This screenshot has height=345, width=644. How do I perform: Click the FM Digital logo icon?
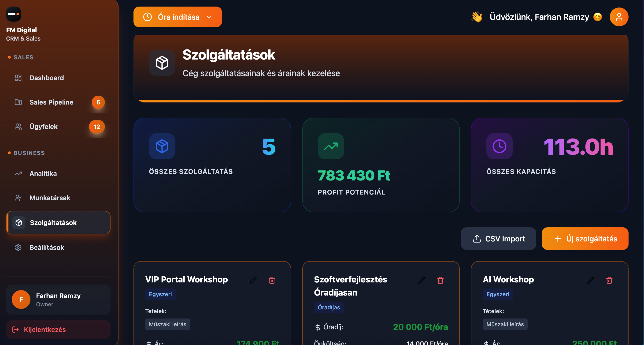click(x=14, y=14)
